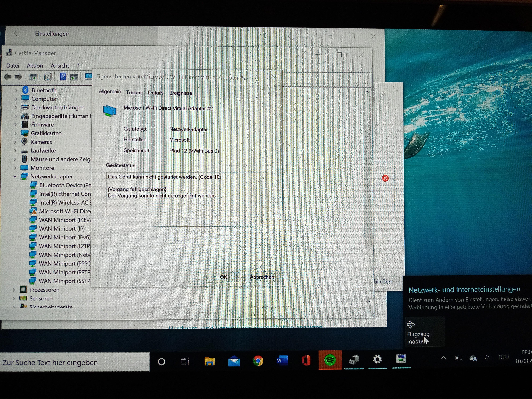Select the Allgemein tab

click(110, 92)
